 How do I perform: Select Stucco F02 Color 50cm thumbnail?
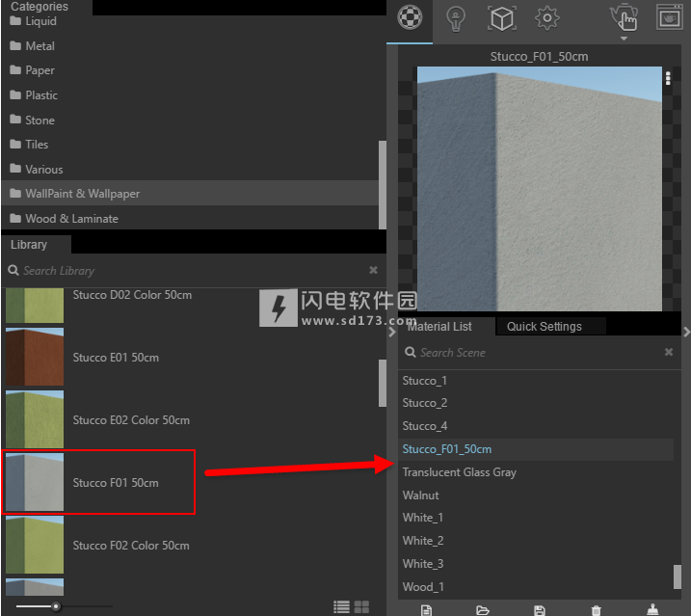[x=35, y=545]
